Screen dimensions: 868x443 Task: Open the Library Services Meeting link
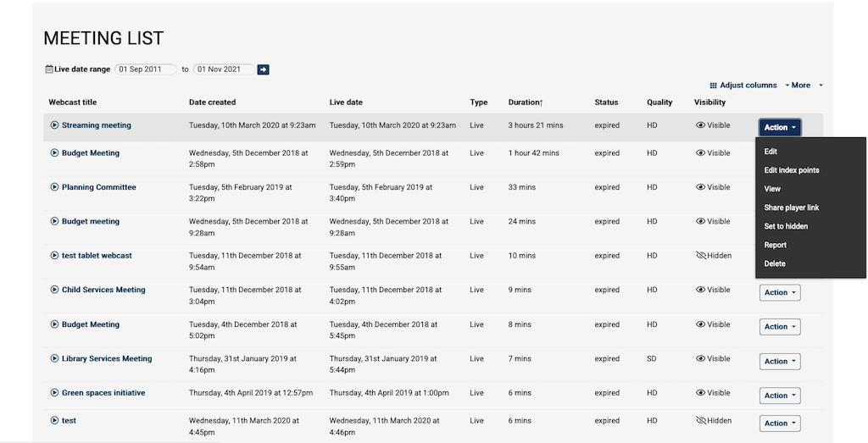[107, 358]
